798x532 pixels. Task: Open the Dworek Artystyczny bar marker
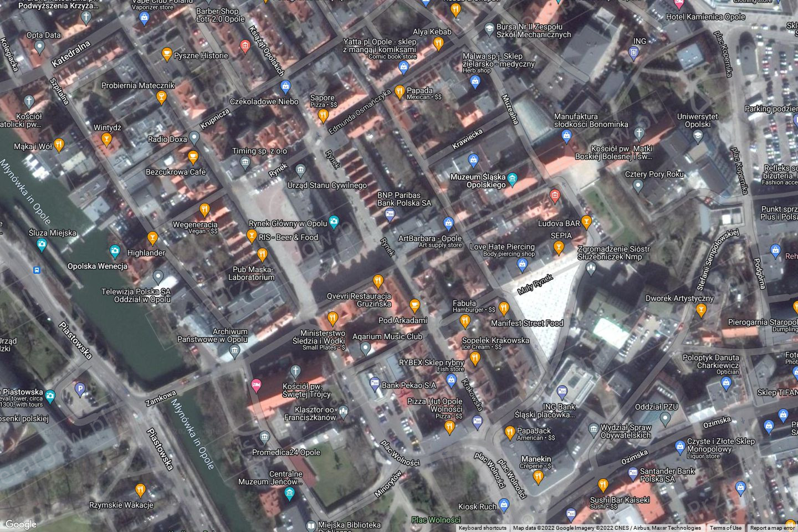pos(700,310)
